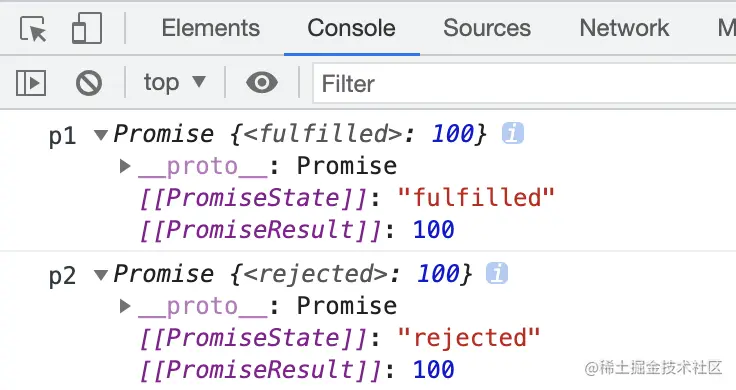This screenshot has width=736, height=390.
Task: Click the info badge next to p2 Promise
Action: (x=497, y=273)
